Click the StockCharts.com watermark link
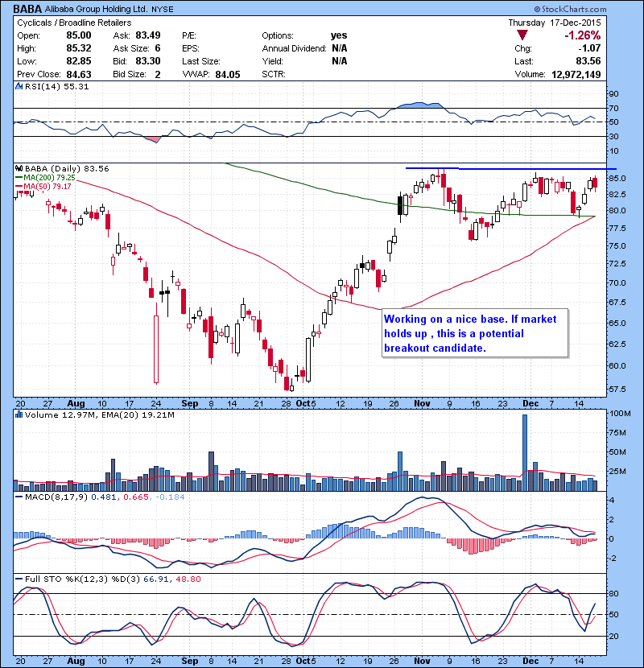Screen dimensions: 644x668 point(570,9)
